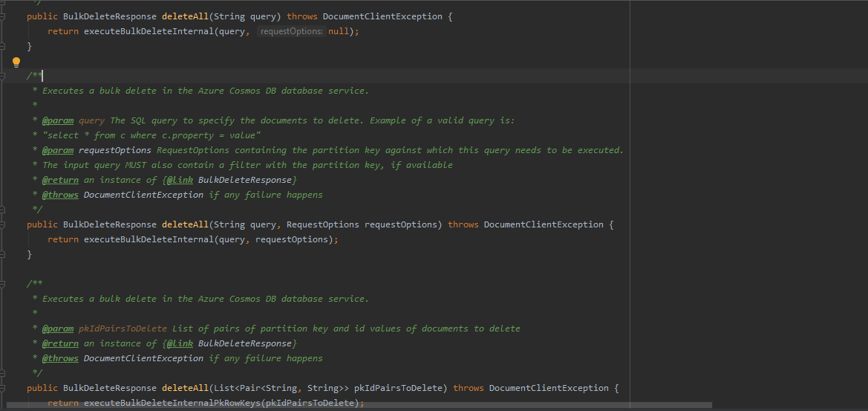Click the 'requestOptions:' inlay parameter hint

pos(291,31)
